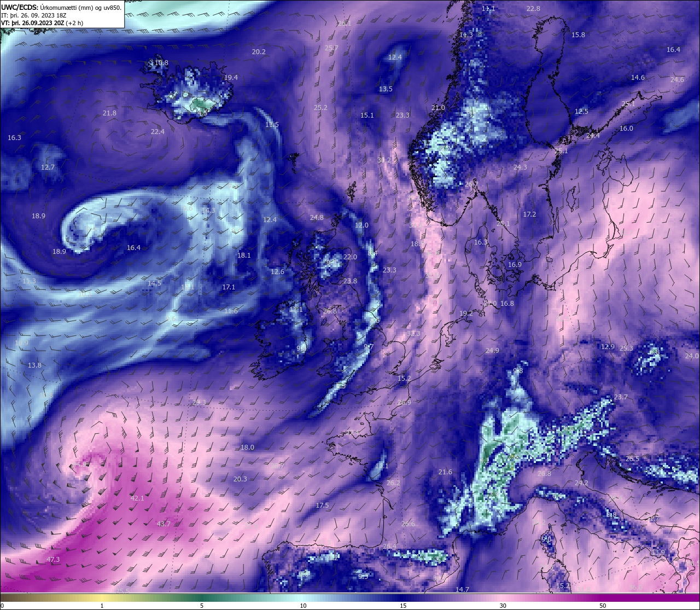Viewport: 700px width, 610px height.
Task: Click the 10 tick on the color scale
Action: pos(303,606)
